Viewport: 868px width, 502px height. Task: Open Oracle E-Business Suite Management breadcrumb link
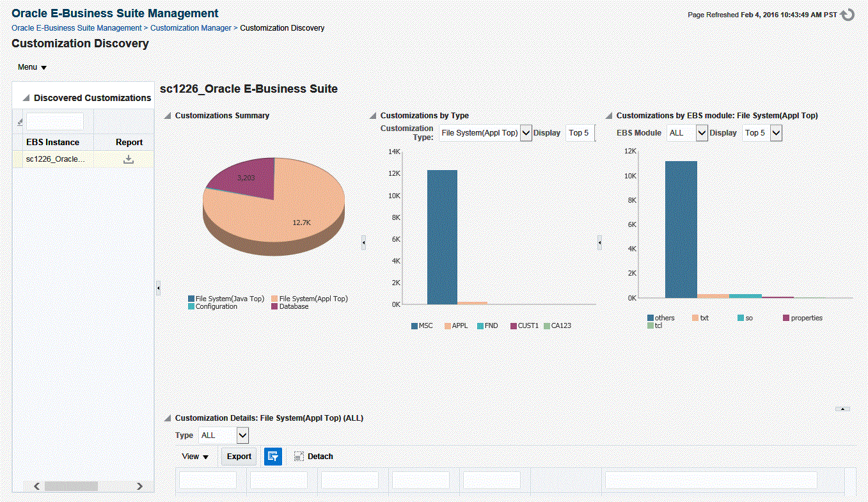tap(77, 28)
